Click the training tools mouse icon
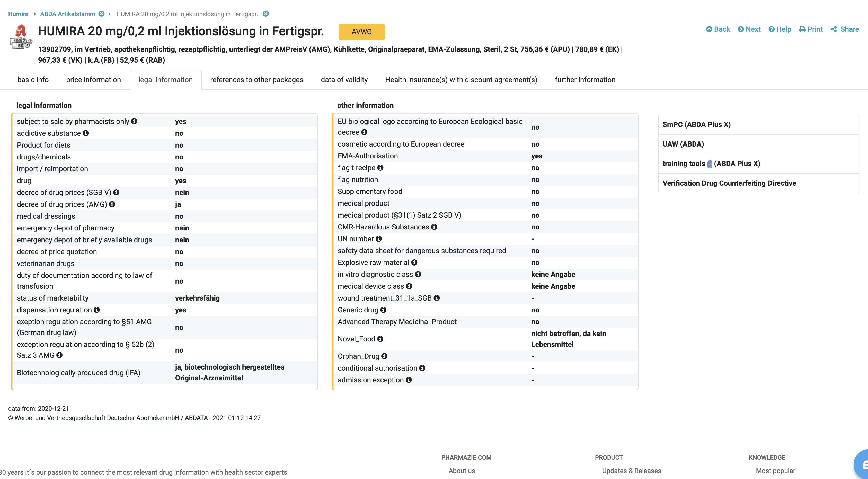The width and height of the screenshot is (868, 479). (x=710, y=164)
